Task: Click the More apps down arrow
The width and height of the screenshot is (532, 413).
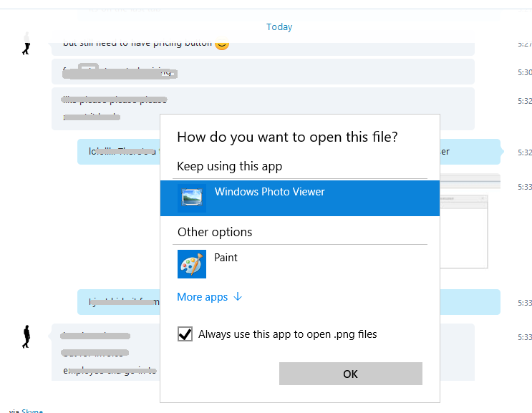Action: coord(238,297)
